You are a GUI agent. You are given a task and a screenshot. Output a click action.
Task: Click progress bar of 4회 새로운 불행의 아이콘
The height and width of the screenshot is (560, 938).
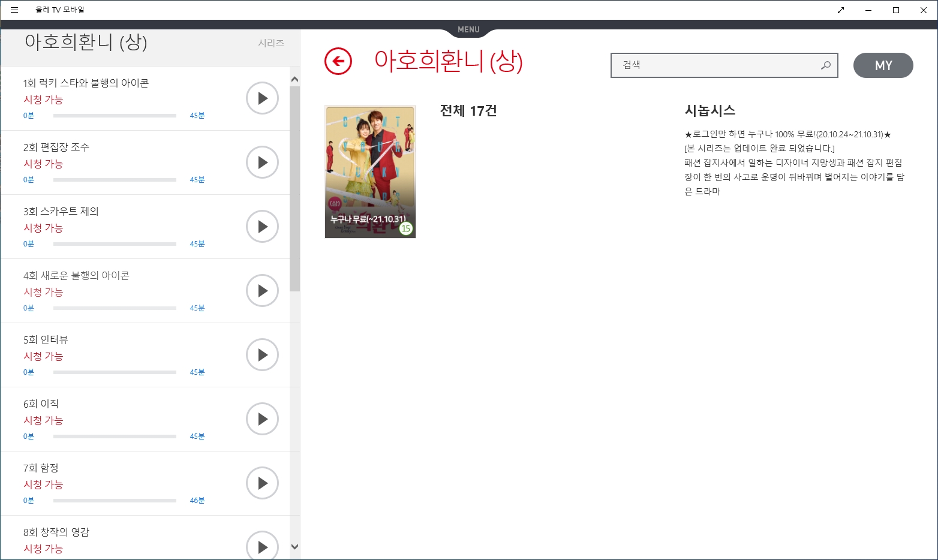(115, 308)
